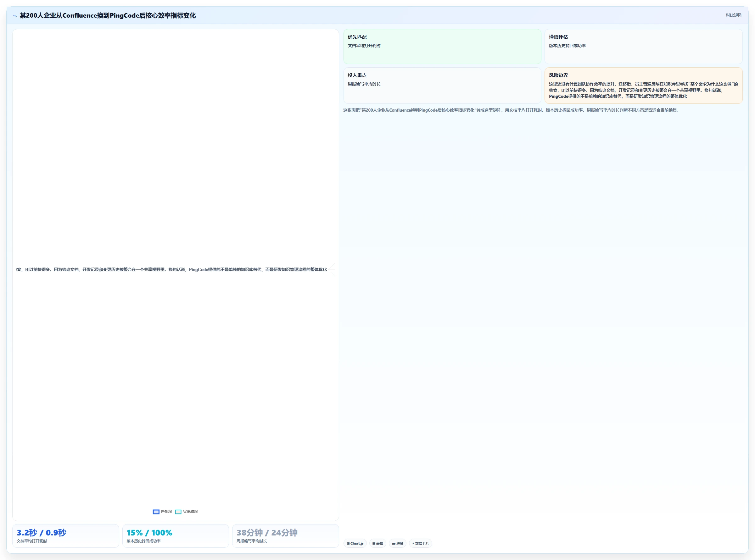This screenshot has width=755, height=560.
Task: Click 周报编写平均时长 label under 38分钟 card
Action: [x=251, y=541]
